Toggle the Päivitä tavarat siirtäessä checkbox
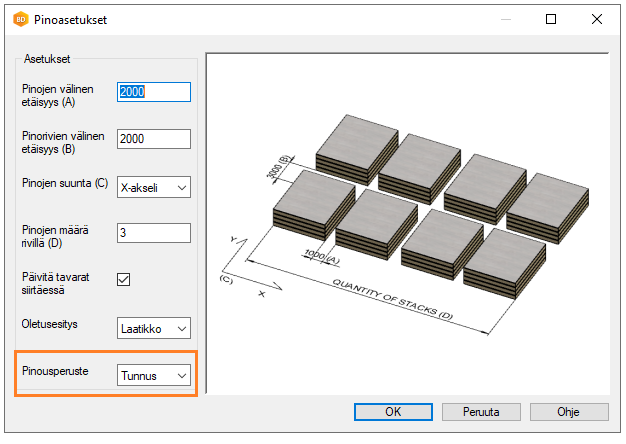Image resolution: width=626 pixels, height=444 pixels. pos(124,280)
